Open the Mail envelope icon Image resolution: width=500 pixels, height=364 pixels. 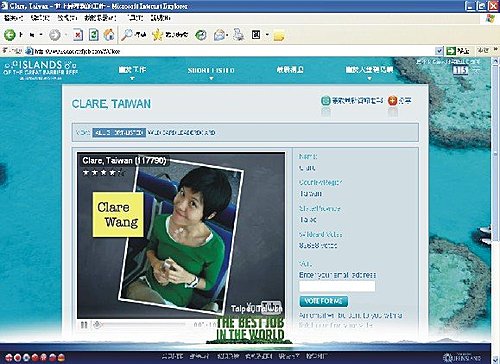[x=219, y=35]
